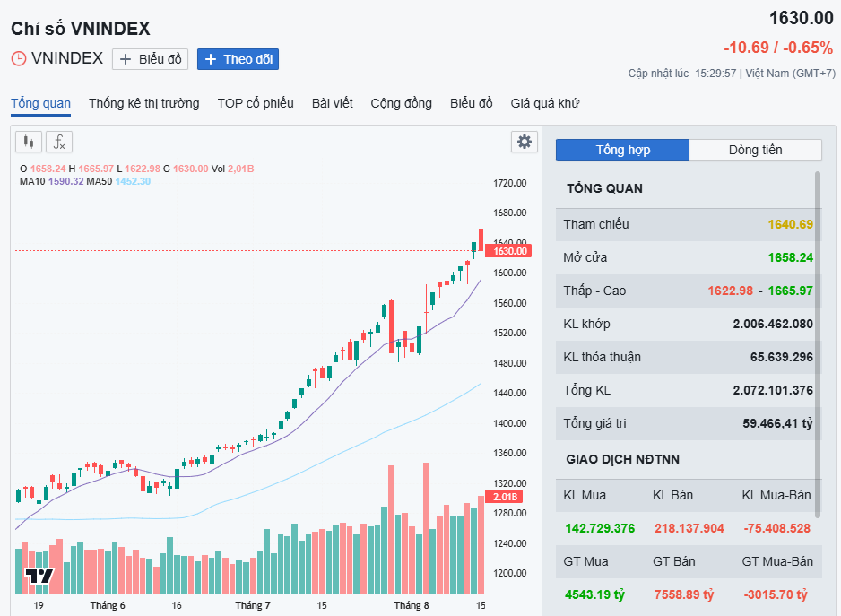Open chart settings gear

coord(524,142)
